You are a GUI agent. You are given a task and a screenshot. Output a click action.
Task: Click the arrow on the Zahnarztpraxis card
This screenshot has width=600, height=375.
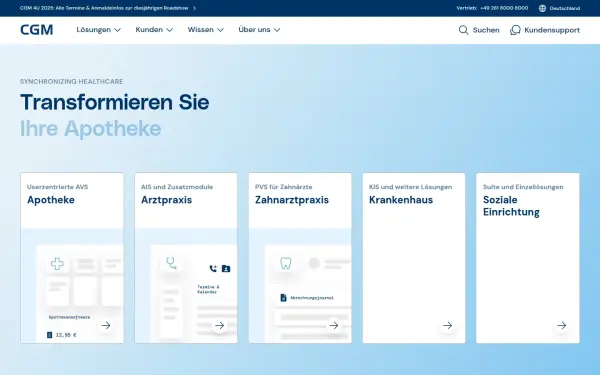point(334,325)
